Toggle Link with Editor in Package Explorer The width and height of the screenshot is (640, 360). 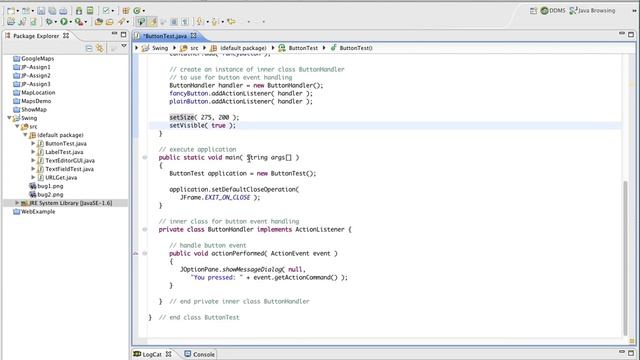click(x=100, y=48)
